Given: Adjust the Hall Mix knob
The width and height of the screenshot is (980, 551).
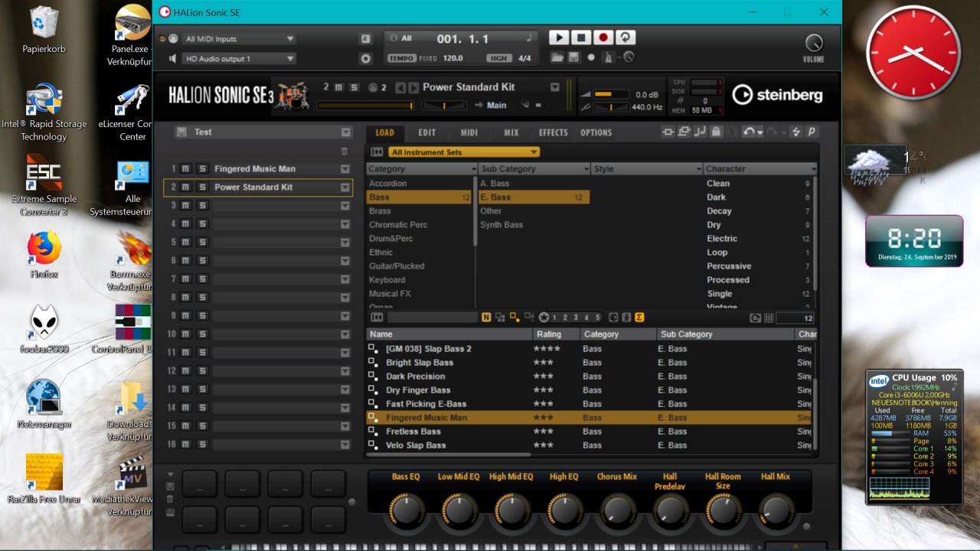Looking at the screenshot, I should pos(776,510).
